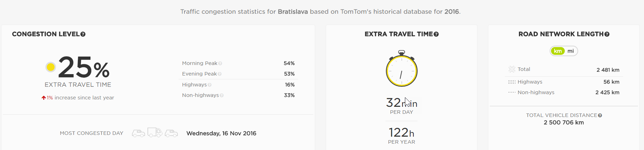This screenshot has height=150, width=644.
Task: Click the Total road network crossing icon
Action: click(x=512, y=70)
